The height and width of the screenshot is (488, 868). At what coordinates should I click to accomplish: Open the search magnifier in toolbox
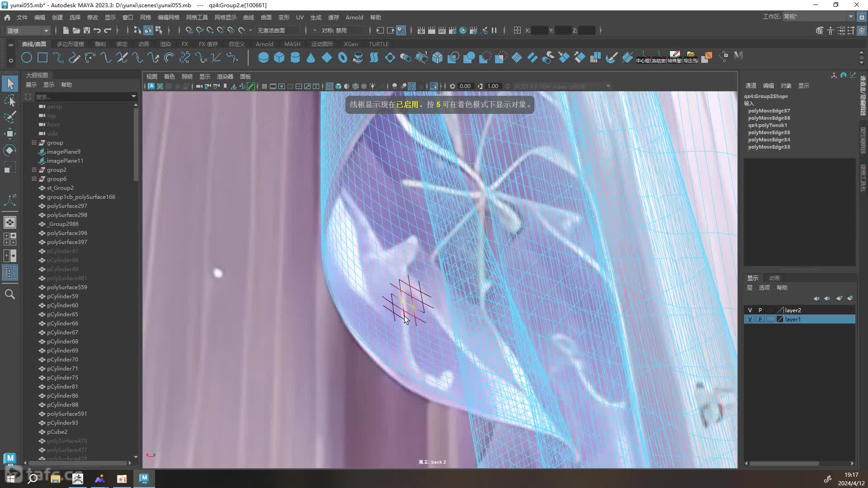click(x=10, y=295)
